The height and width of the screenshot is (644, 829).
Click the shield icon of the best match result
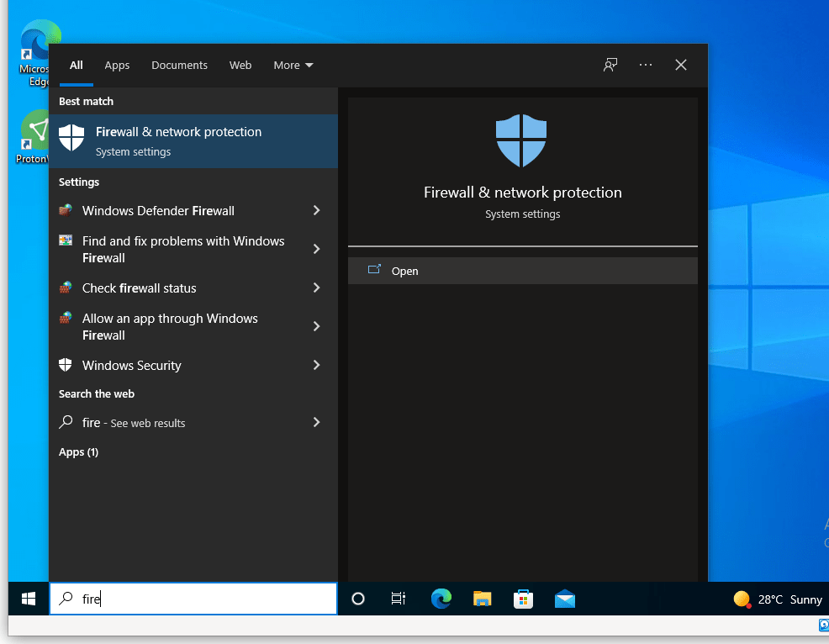(x=71, y=138)
